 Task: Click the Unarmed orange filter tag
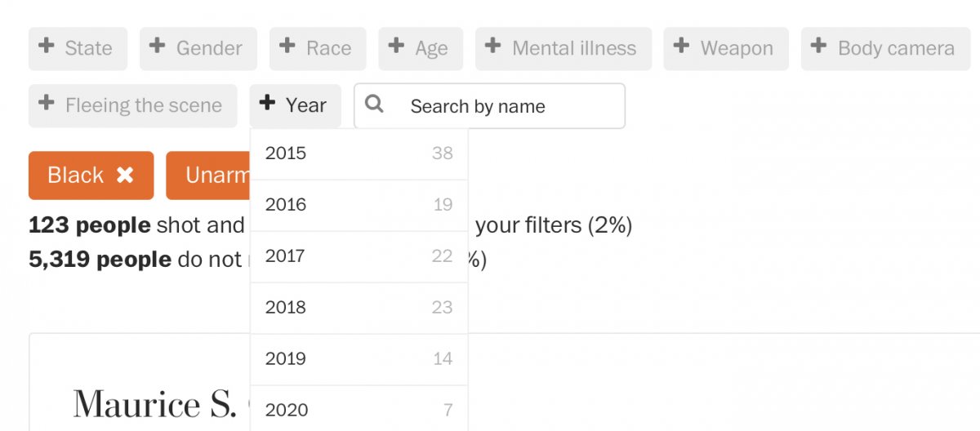click(208, 175)
